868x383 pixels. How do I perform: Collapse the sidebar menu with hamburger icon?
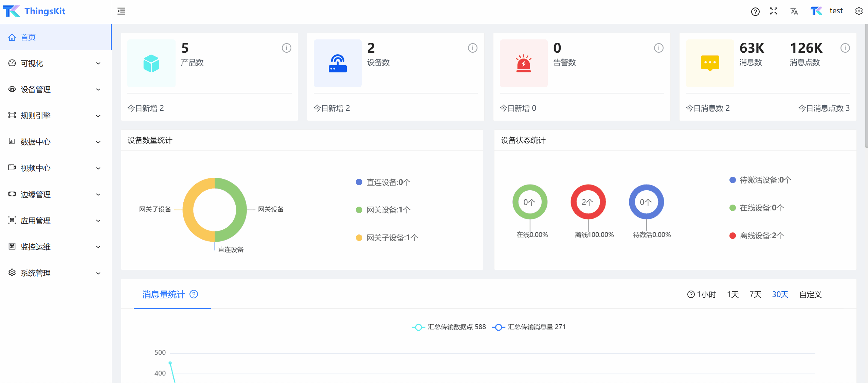(121, 11)
